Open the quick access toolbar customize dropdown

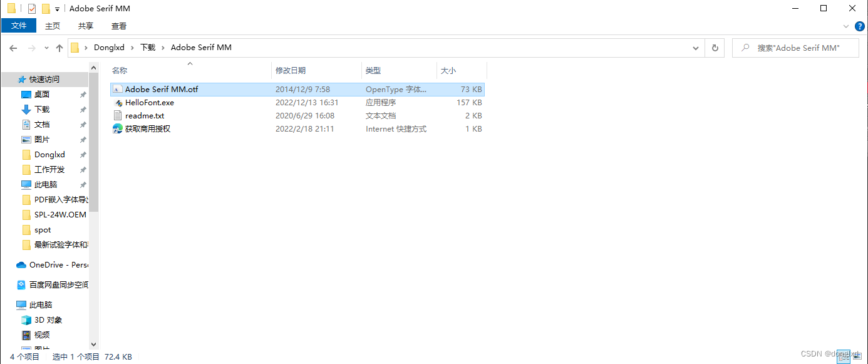click(57, 9)
